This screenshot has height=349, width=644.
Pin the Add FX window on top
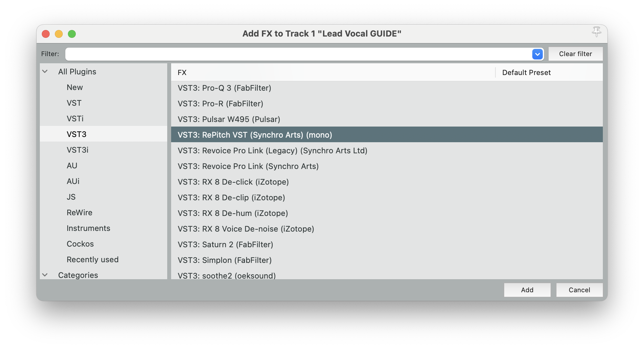tap(596, 32)
